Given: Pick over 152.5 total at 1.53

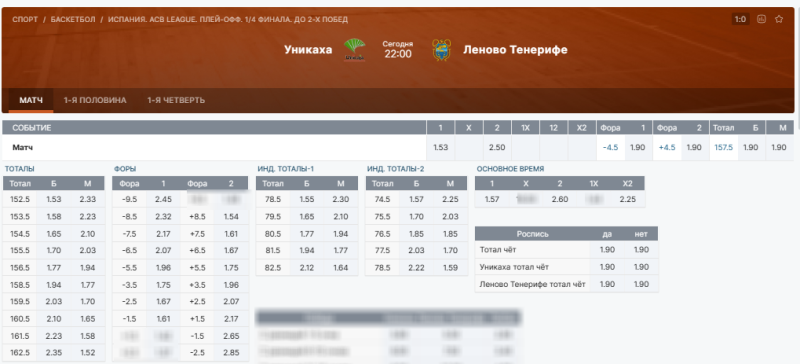Looking at the screenshot, I should (x=54, y=199).
